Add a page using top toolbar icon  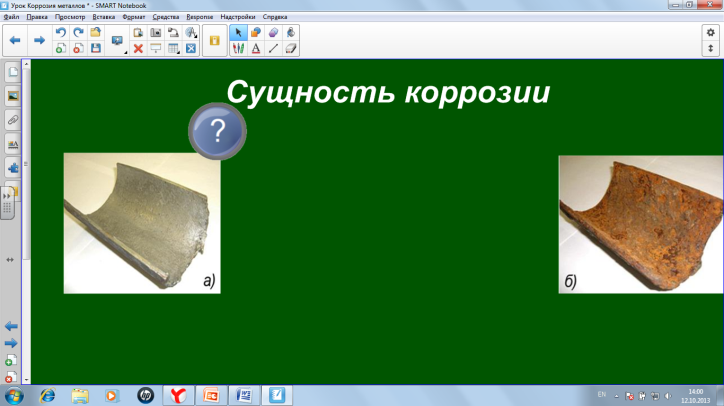(60, 48)
